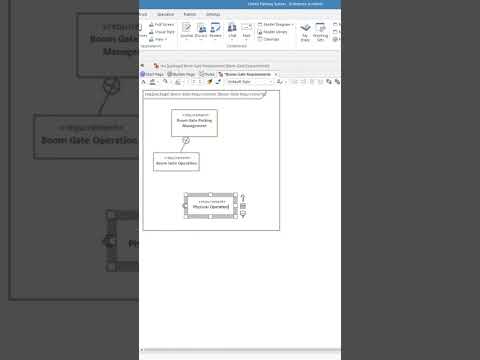
Task: Click the quick linker arrow beside the selected requirement
Action: 243,198
